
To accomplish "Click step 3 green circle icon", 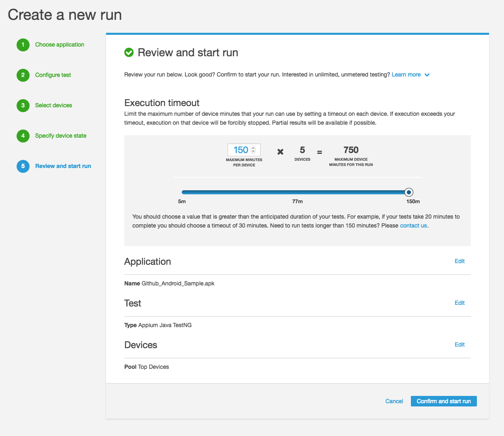I will point(23,106).
